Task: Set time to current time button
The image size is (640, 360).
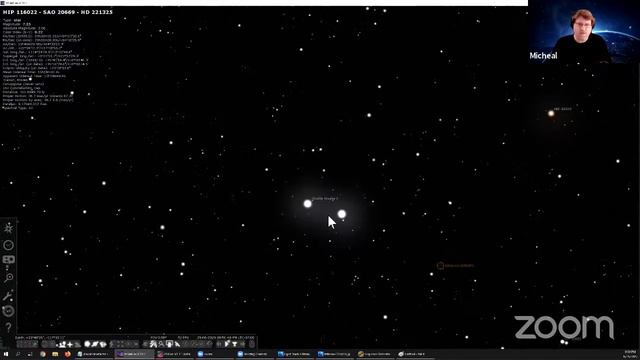Action: click(x=235, y=344)
